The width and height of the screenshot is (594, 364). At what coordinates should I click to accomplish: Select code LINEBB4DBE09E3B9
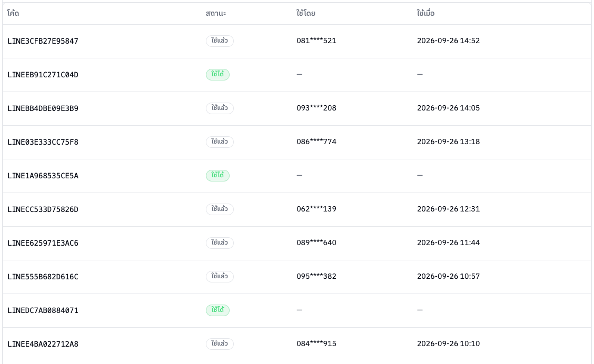coord(43,108)
